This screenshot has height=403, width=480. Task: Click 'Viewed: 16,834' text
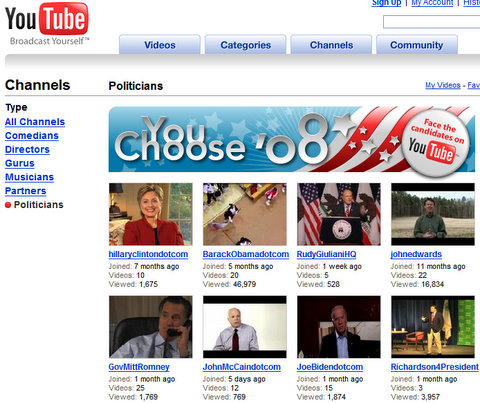click(417, 284)
